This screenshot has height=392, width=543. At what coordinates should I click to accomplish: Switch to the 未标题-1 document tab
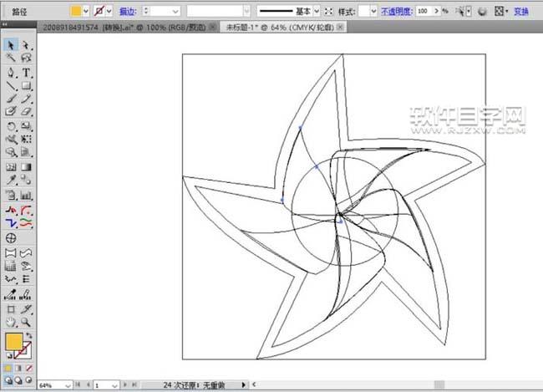(x=268, y=28)
